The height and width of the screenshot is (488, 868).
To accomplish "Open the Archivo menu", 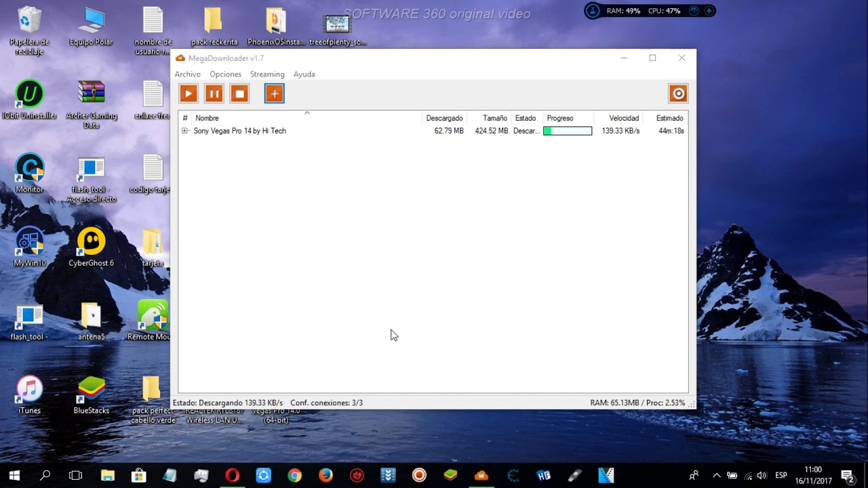I will (188, 74).
